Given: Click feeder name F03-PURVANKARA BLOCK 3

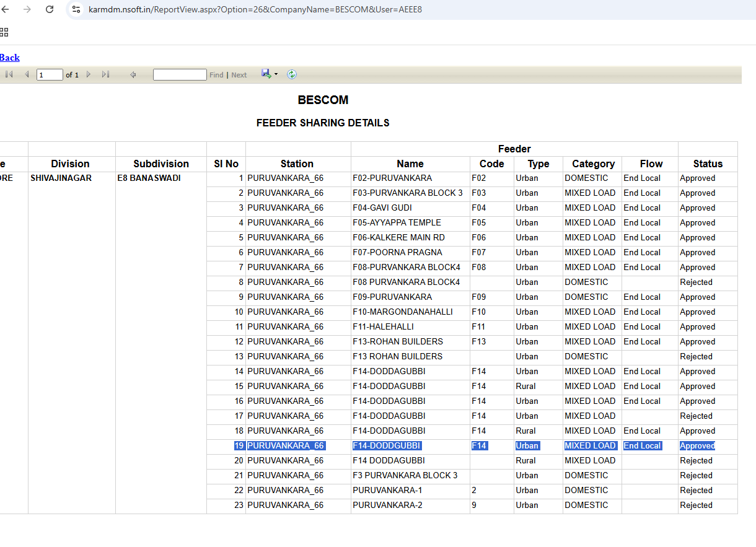Looking at the screenshot, I should [408, 193].
